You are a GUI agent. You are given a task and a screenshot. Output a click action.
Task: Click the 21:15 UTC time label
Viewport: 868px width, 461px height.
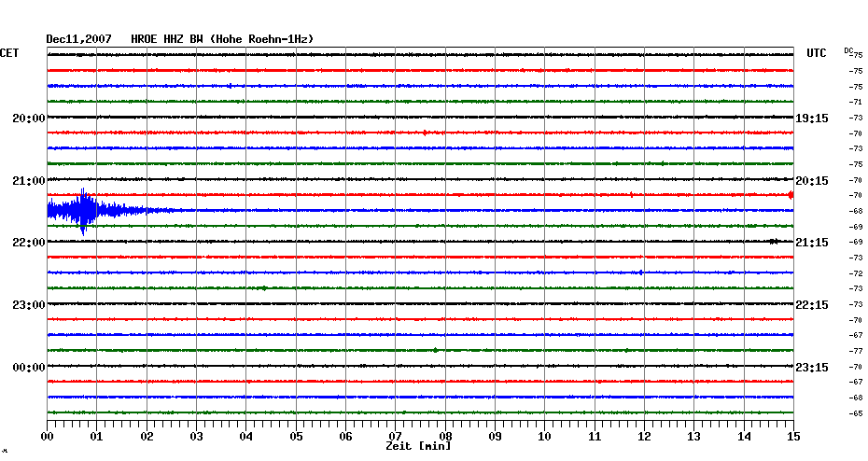pos(812,243)
